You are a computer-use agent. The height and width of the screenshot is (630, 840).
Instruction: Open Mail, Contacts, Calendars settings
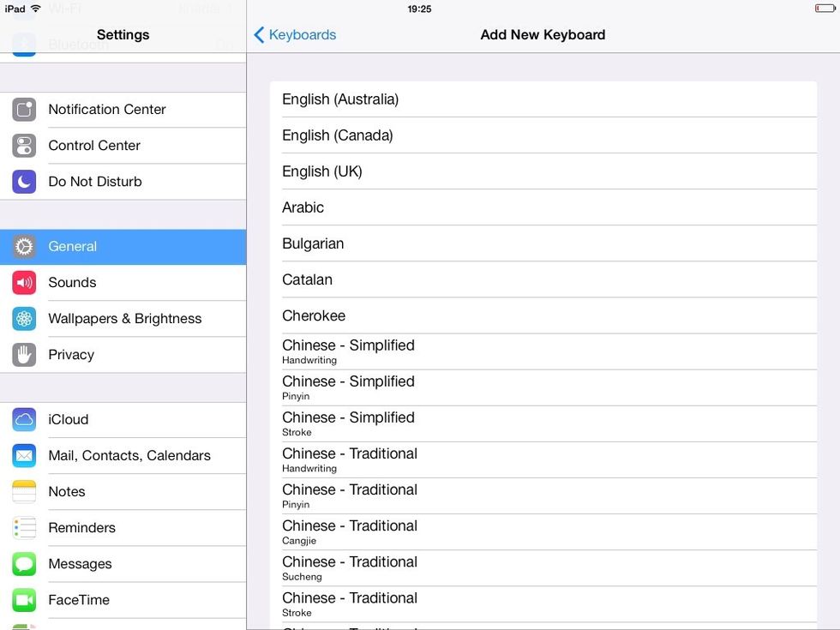(x=129, y=456)
